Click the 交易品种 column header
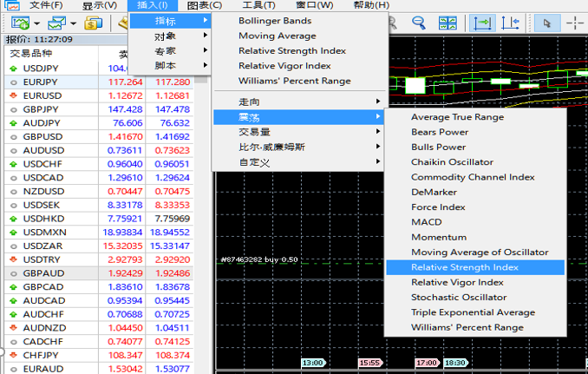Image resolution: width=588 pixels, height=374 pixels. pyautogui.click(x=31, y=53)
